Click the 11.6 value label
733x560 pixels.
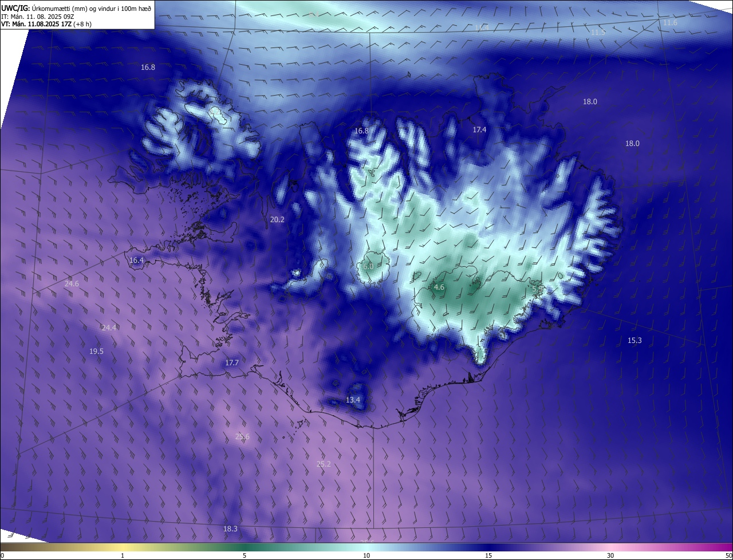pyautogui.click(x=670, y=22)
